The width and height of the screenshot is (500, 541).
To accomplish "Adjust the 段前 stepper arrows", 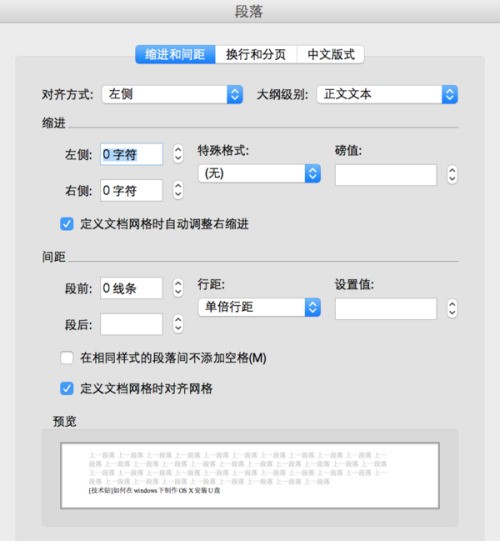I will coord(178,288).
